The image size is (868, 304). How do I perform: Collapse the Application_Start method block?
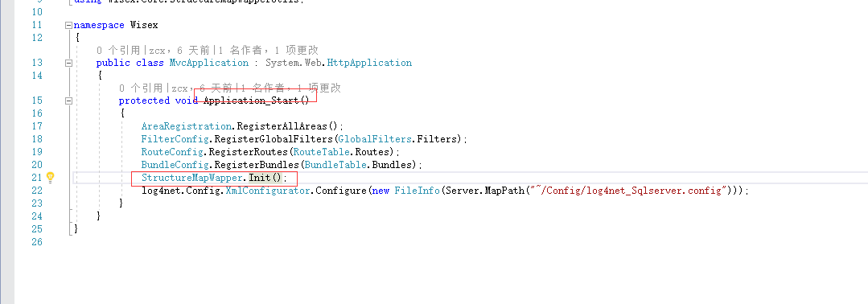(x=68, y=101)
